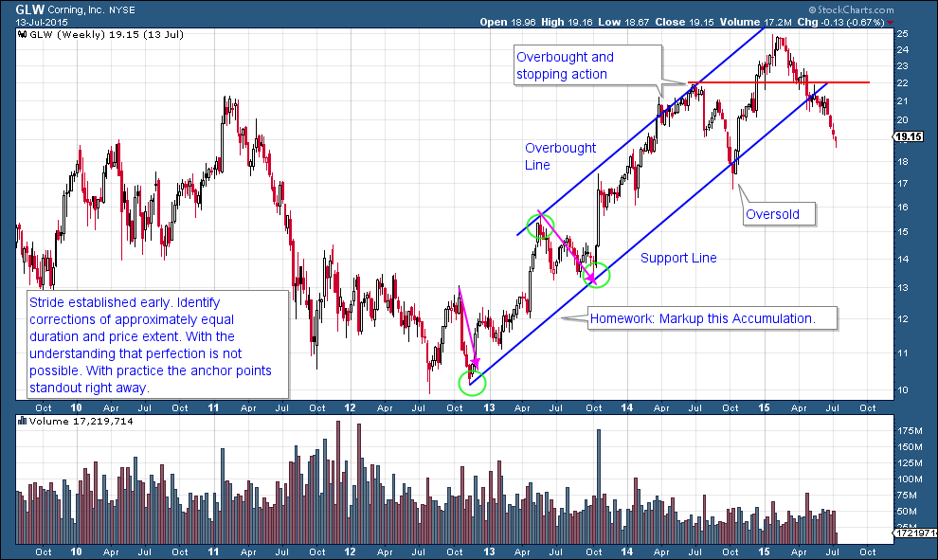Click the 'GLW (Weekly) 19.15 (13 Jul)' legend
The width and height of the screenshot is (938, 560).
[106, 35]
